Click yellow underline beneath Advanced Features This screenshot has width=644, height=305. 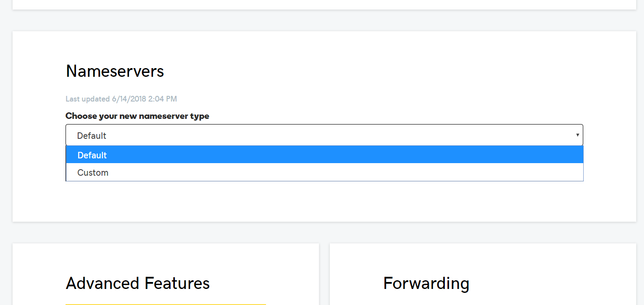click(x=165, y=304)
